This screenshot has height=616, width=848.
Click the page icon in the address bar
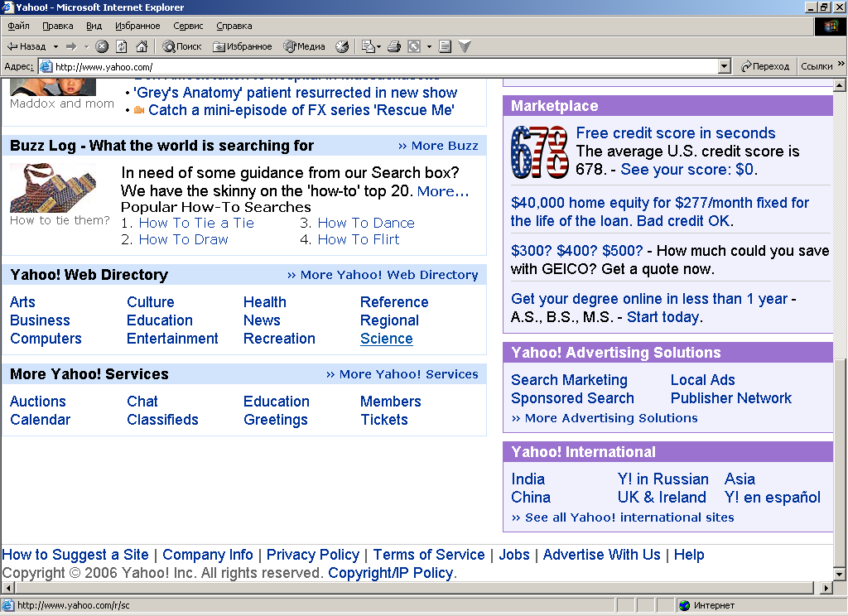click(46, 66)
